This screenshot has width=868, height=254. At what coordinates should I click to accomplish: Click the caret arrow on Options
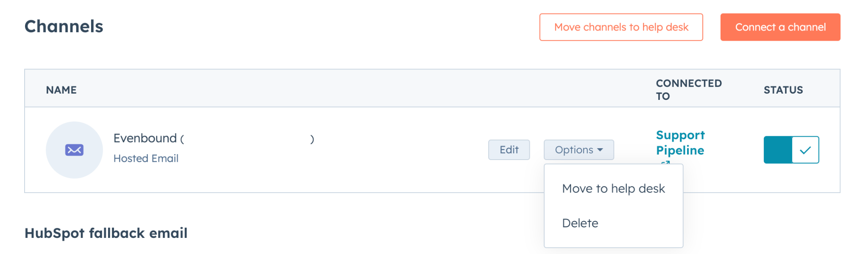click(x=600, y=150)
